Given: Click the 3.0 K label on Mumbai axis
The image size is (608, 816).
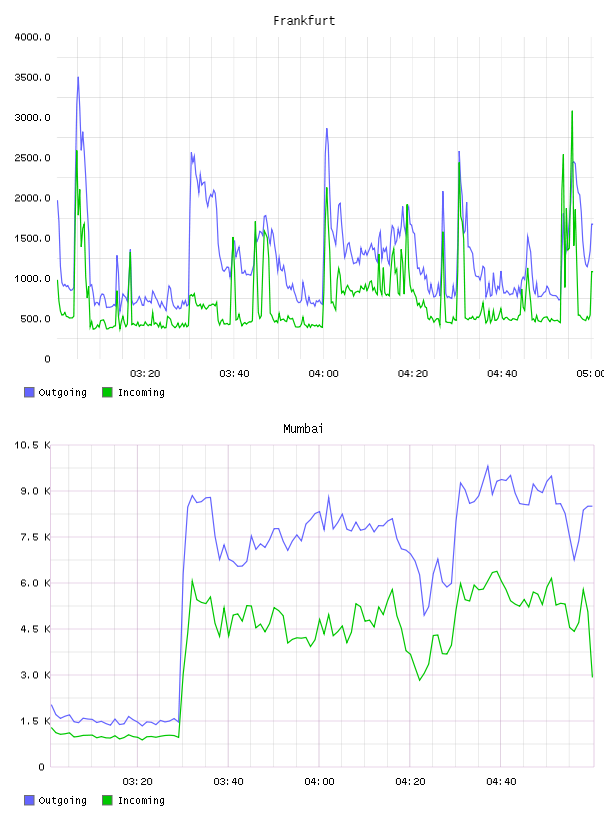Looking at the screenshot, I should (35, 675).
